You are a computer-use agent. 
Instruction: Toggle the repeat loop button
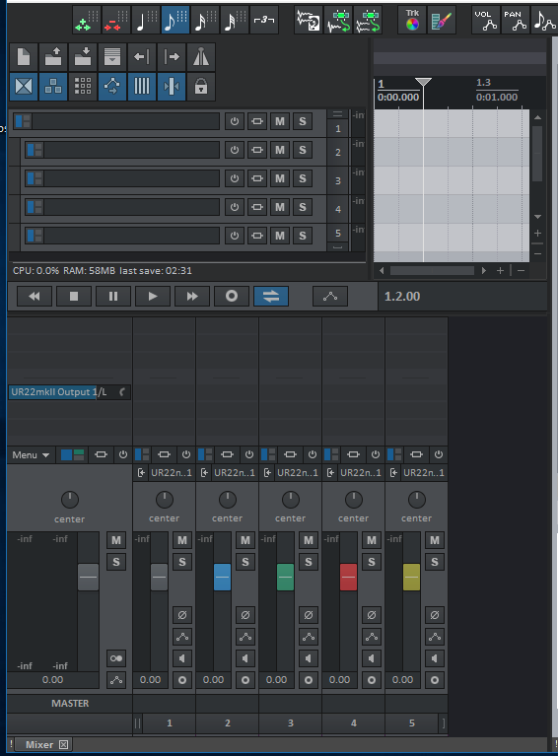coord(271,296)
